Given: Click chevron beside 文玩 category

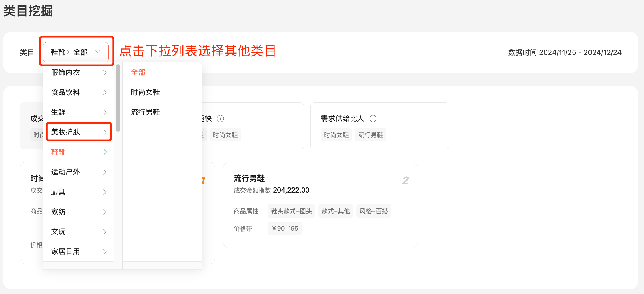Looking at the screenshot, I should pyautogui.click(x=105, y=232).
